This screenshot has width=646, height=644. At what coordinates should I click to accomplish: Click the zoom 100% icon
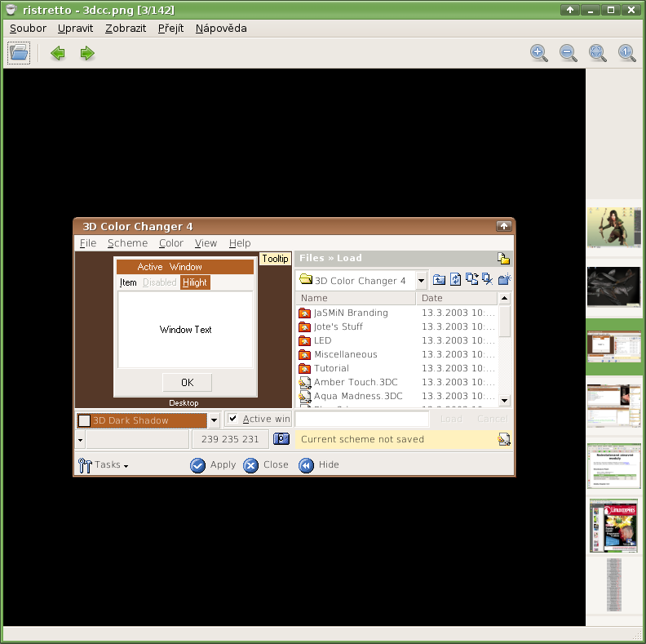coord(626,53)
